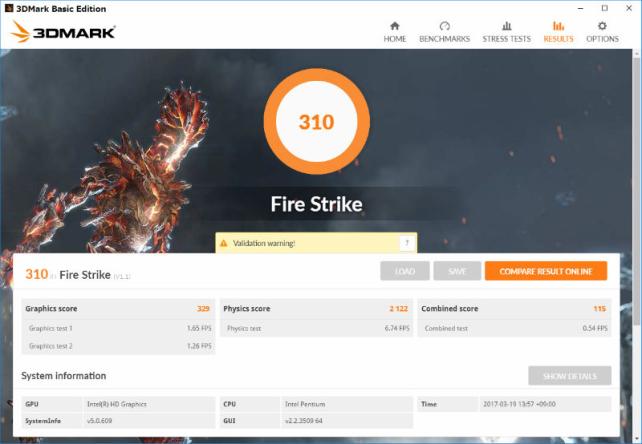The height and width of the screenshot is (444, 642).
Task: Click Graphics test 1 row
Action: tap(118, 328)
